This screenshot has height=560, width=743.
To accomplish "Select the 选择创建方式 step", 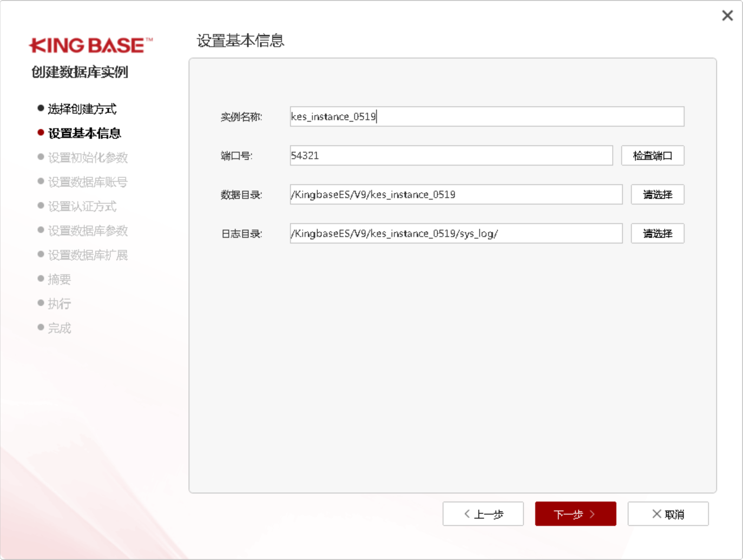I will coord(77,109).
